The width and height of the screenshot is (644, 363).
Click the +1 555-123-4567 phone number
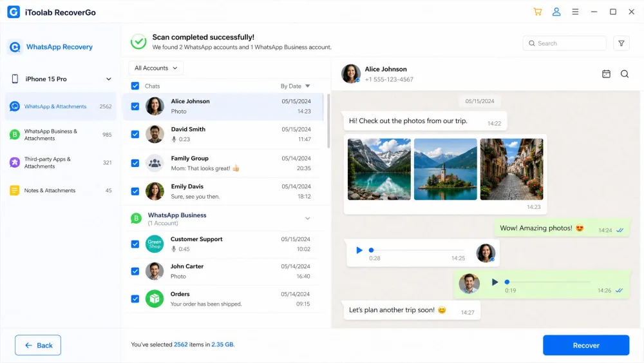[x=389, y=79]
